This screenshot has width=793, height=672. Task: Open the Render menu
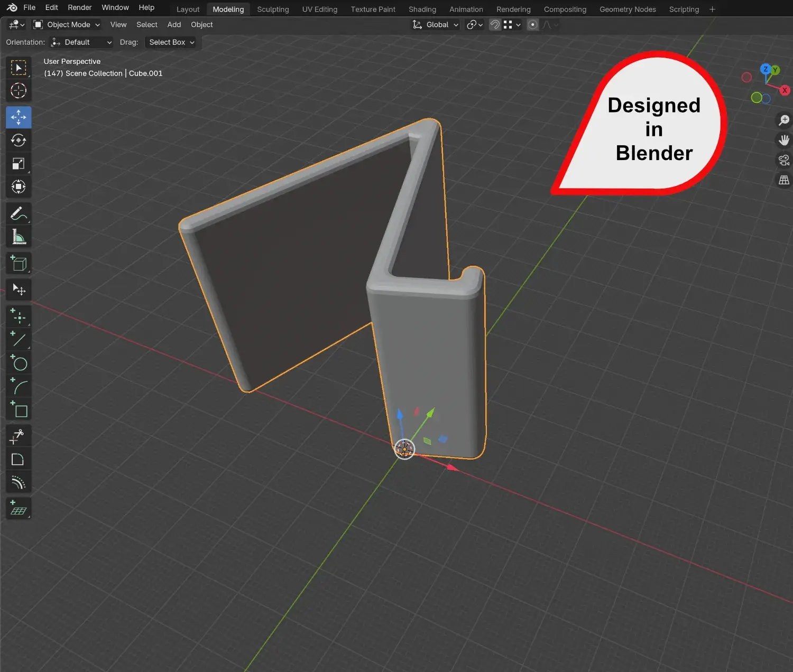pyautogui.click(x=80, y=7)
